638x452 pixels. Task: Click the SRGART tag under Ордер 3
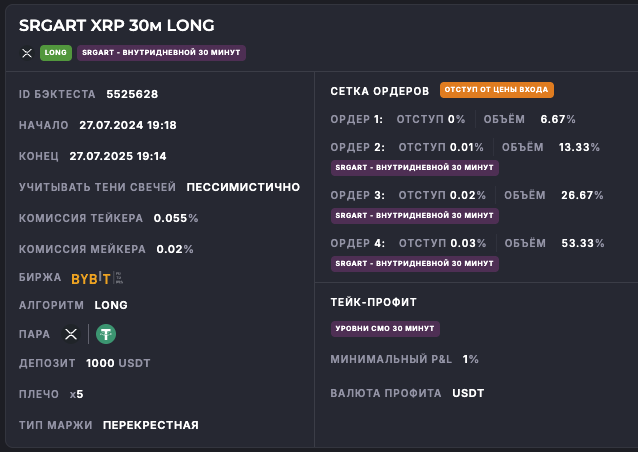coord(414,215)
